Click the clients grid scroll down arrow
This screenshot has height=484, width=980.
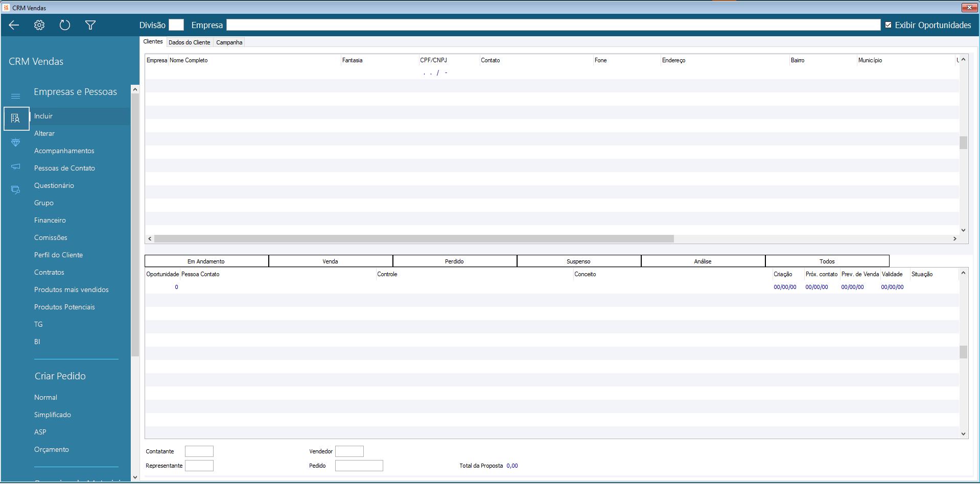[963, 230]
